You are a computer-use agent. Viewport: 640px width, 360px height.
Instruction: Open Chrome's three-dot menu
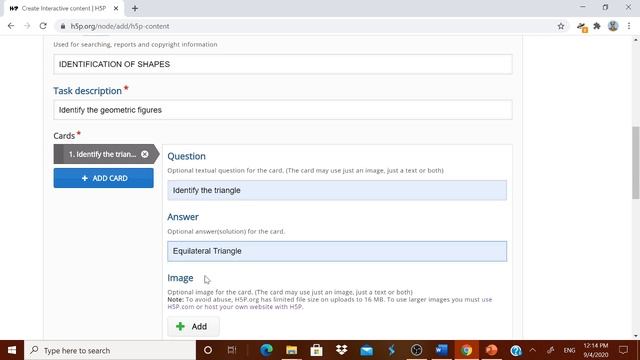pos(629,26)
